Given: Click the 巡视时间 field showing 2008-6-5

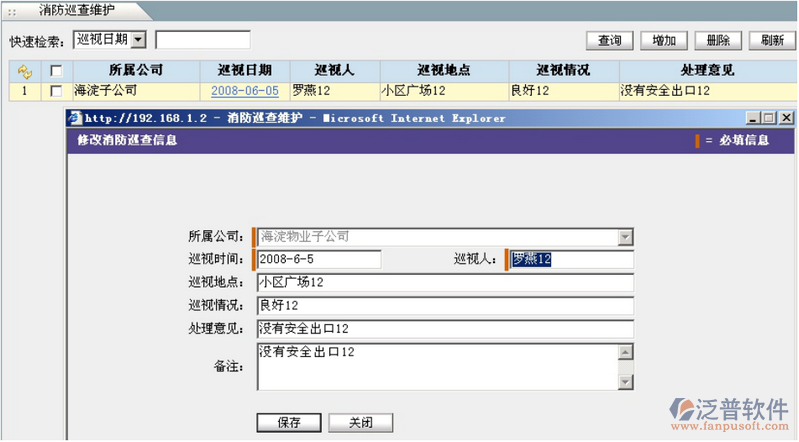Looking at the screenshot, I should pos(319,259).
